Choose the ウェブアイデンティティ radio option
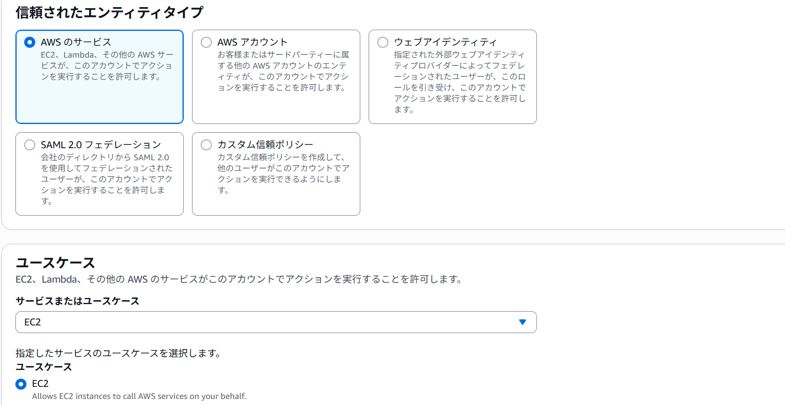 pyautogui.click(x=382, y=43)
